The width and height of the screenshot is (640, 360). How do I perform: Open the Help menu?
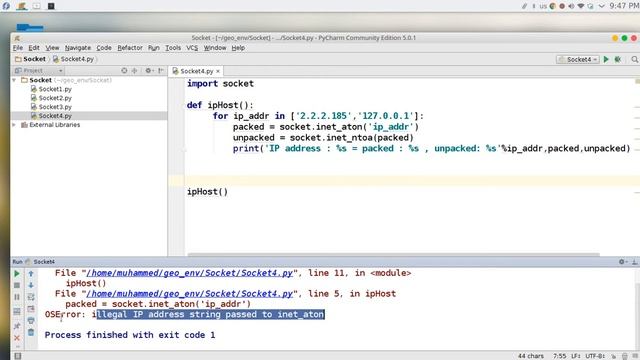238,48
